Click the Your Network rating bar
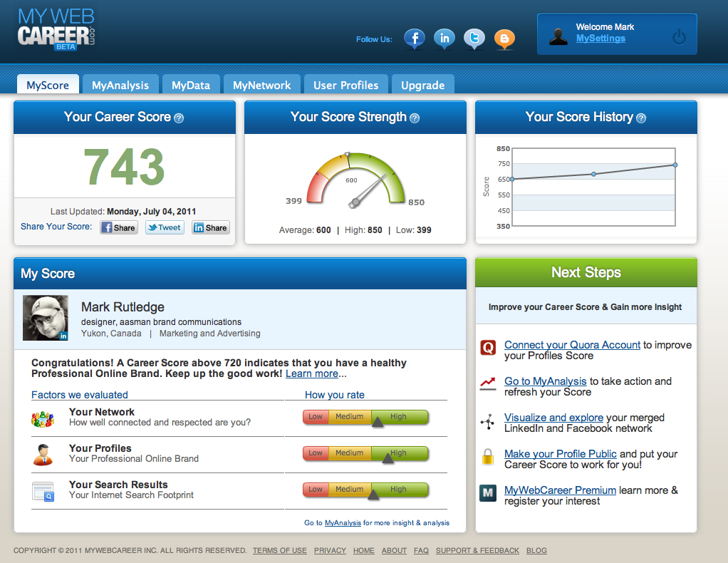The height and width of the screenshot is (563, 728). pos(365,417)
